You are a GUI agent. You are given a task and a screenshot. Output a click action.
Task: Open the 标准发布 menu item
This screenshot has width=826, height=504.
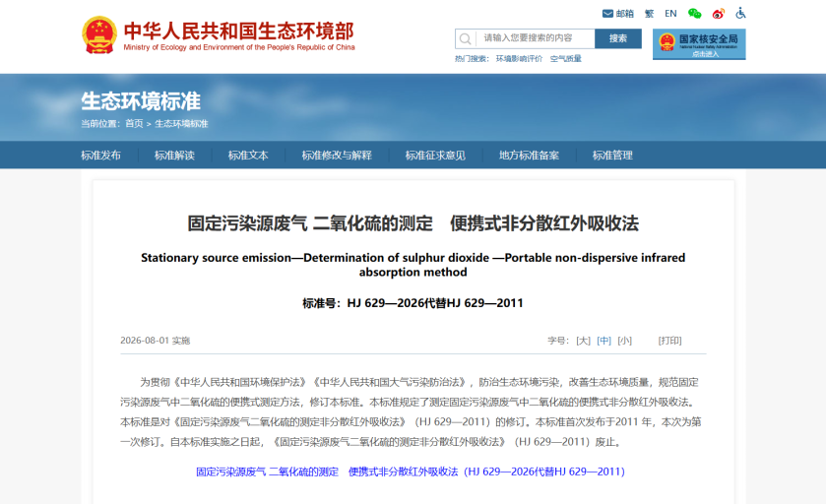100,156
